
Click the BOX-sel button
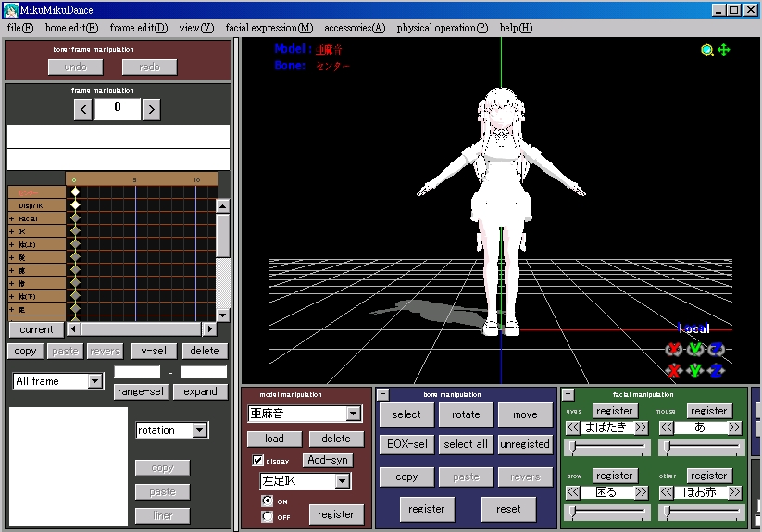point(406,444)
